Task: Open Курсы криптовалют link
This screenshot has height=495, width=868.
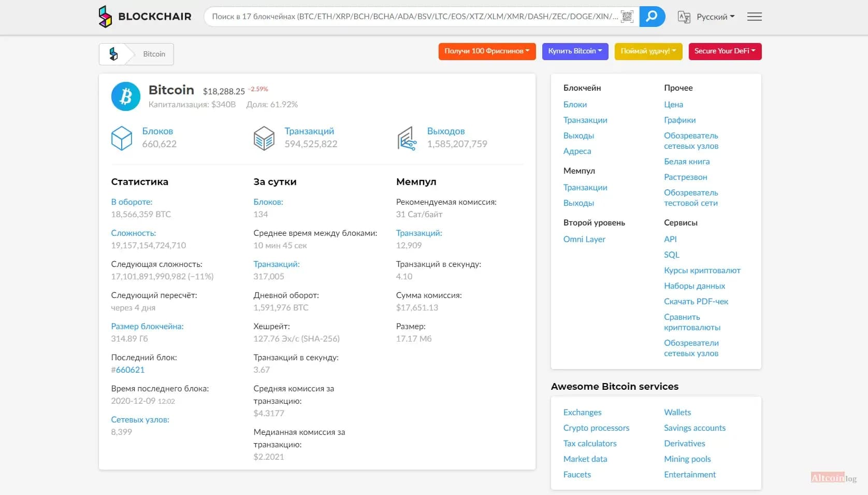Action: coord(702,271)
